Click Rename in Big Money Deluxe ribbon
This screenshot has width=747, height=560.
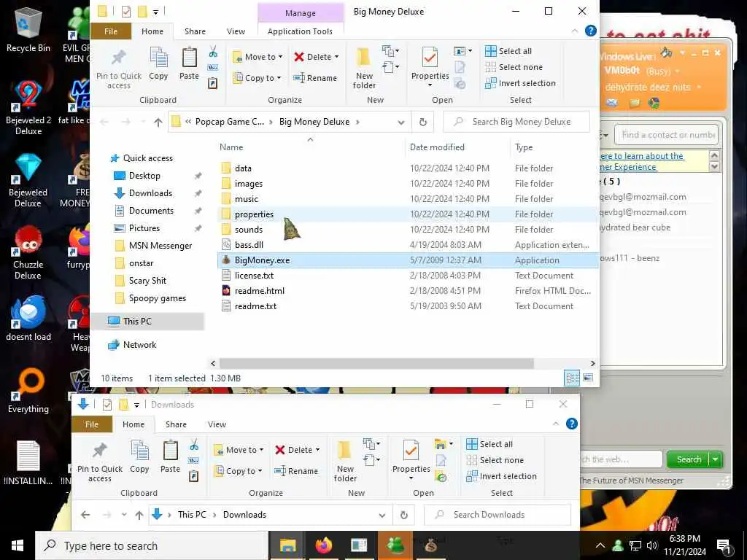tap(315, 77)
